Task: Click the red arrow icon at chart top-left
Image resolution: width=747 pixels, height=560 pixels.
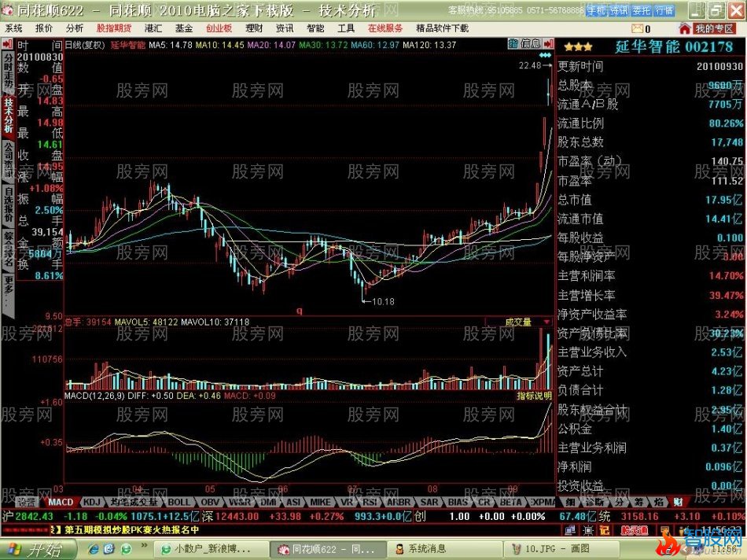Action: pyautogui.click(x=7, y=45)
